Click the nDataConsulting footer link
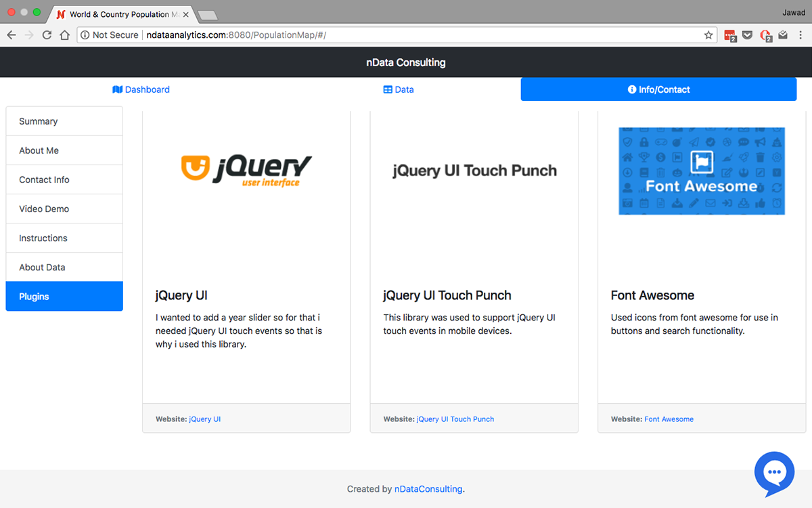812x508 pixels. pos(428,489)
